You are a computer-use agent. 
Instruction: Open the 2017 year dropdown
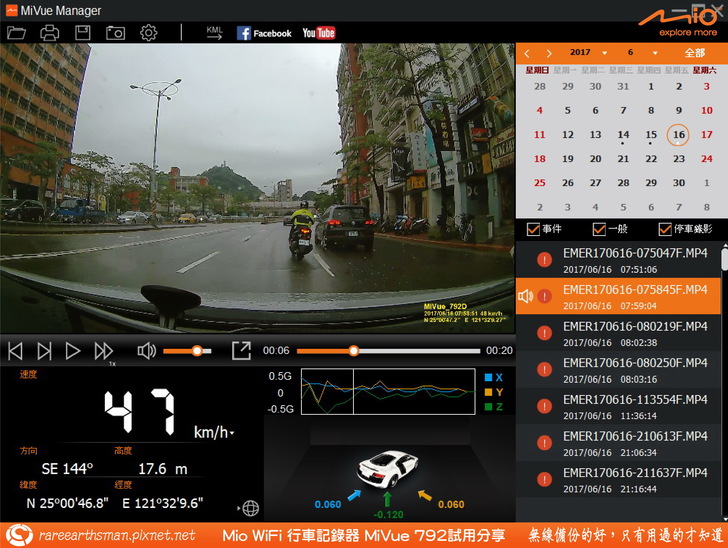tap(588, 52)
